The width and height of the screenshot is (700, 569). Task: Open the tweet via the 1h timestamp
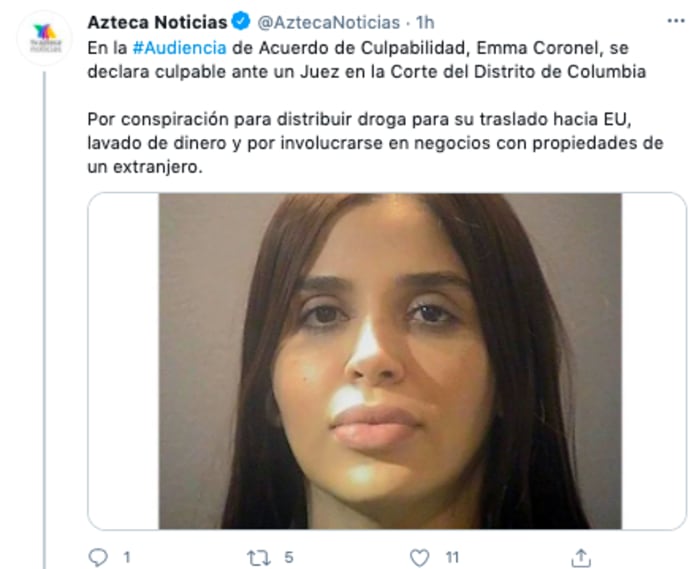pyautogui.click(x=425, y=22)
